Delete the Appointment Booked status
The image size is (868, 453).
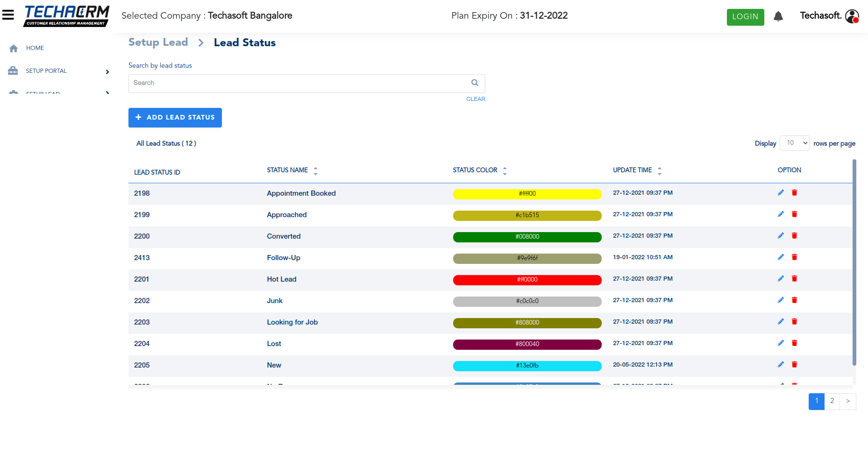click(794, 193)
